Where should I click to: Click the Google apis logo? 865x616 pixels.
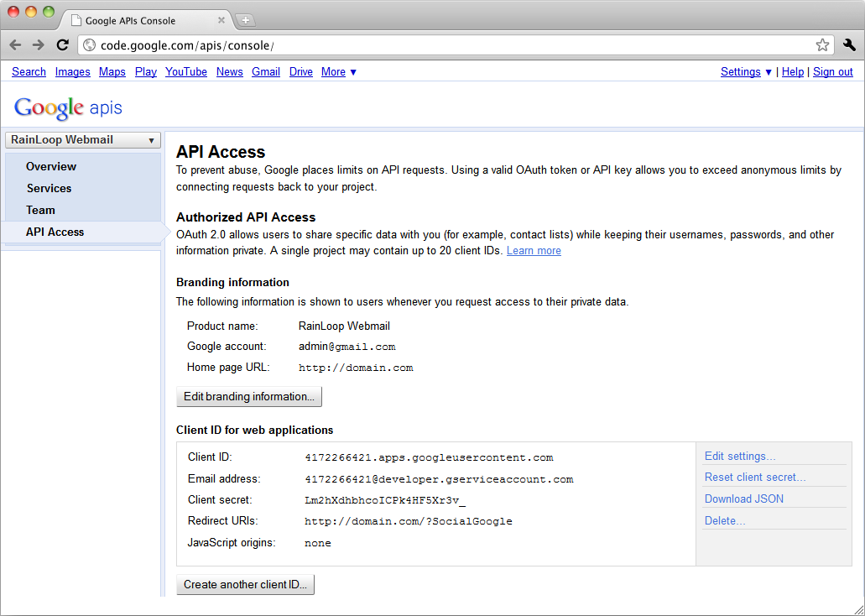pyautogui.click(x=68, y=108)
